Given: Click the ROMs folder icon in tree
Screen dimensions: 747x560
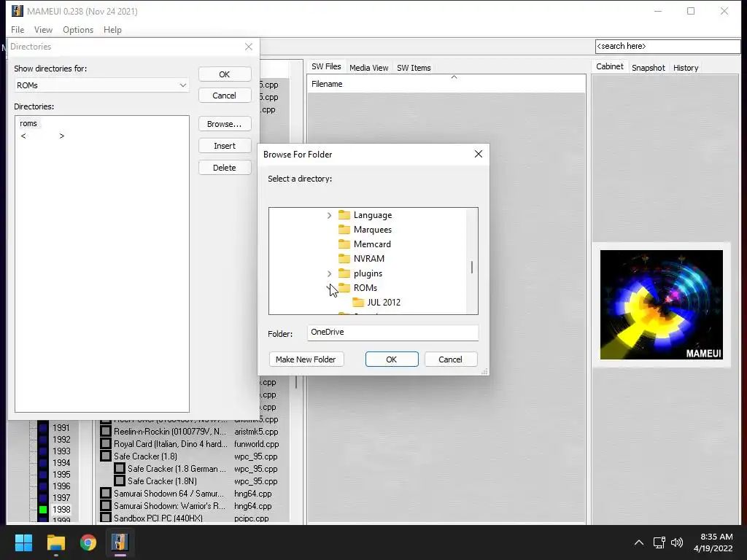Looking at the screenshot, I should pos(344,287).
